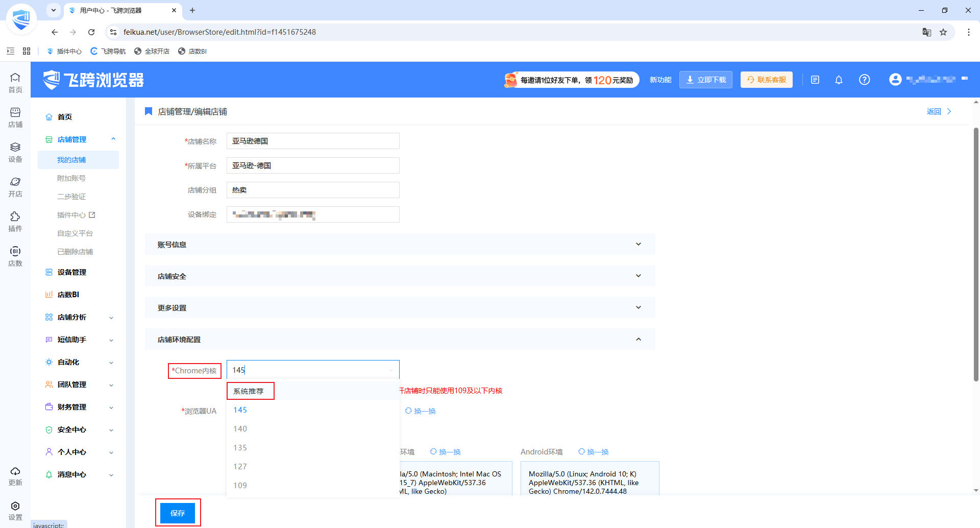980x528 pixels.
Task: Expand the 财务管理 sidebar menu
Action: tap(79, 407)
